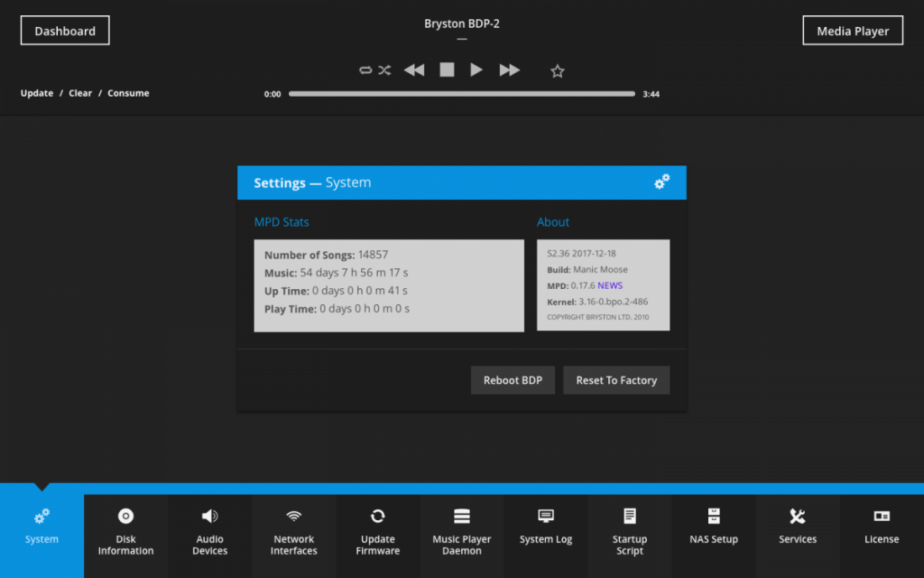Viewport: 924px width, 578px height.
Task: Click the gears icon in Settings header
Action: (661, 182)
